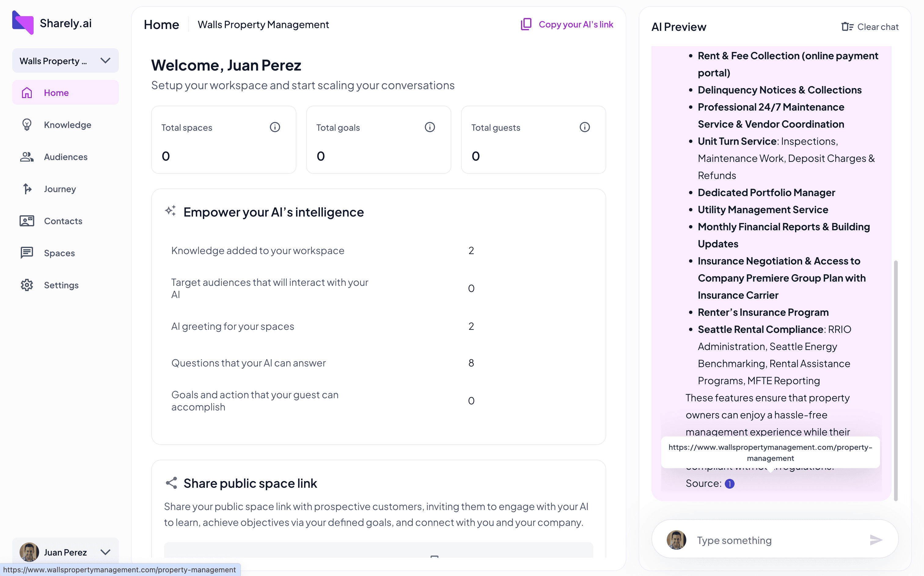Go to the Audiences page

65,157
